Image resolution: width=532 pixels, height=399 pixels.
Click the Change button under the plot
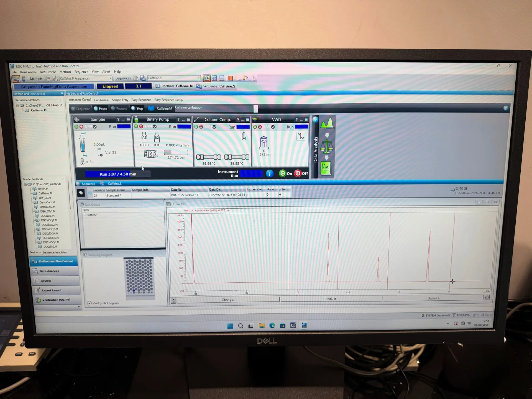228,300
